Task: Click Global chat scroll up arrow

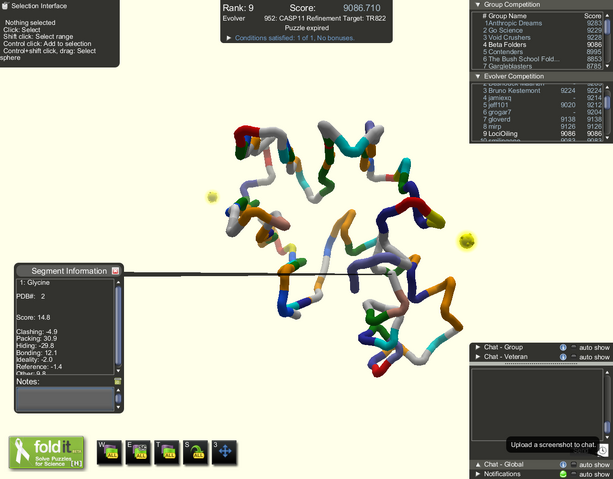Action: click(x=607, y=372)
